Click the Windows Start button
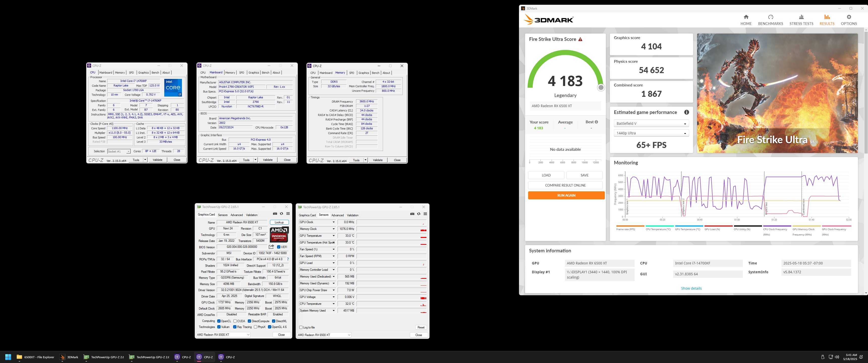This screenshot has width=868, height=363. point(8,357)
